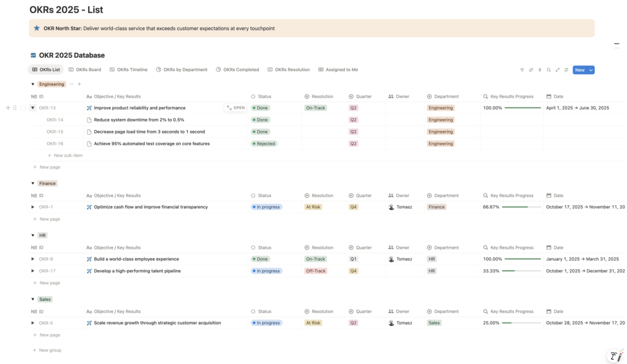Open the view settings sliders icon
The image size is (627, 364).
tap(566, 70)
